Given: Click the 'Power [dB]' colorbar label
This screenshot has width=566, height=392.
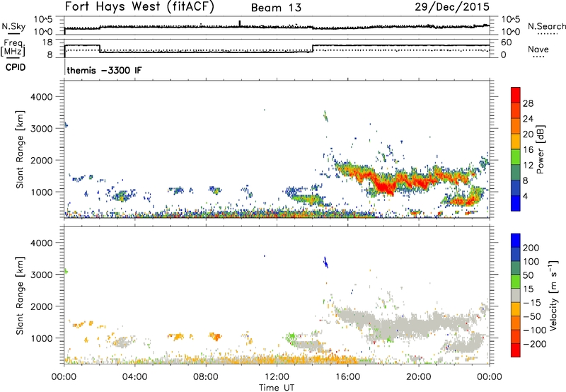Looking at the screenshot, I should click(540, 149).
